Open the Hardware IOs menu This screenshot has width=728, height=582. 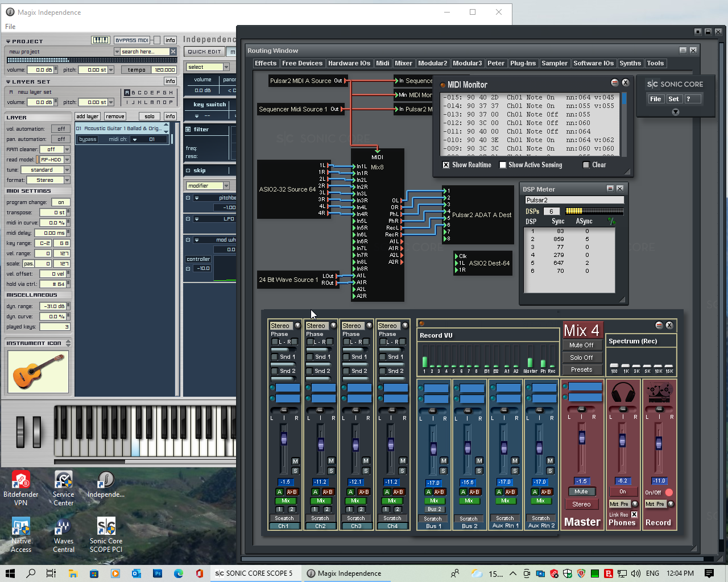tap(349, 64)
